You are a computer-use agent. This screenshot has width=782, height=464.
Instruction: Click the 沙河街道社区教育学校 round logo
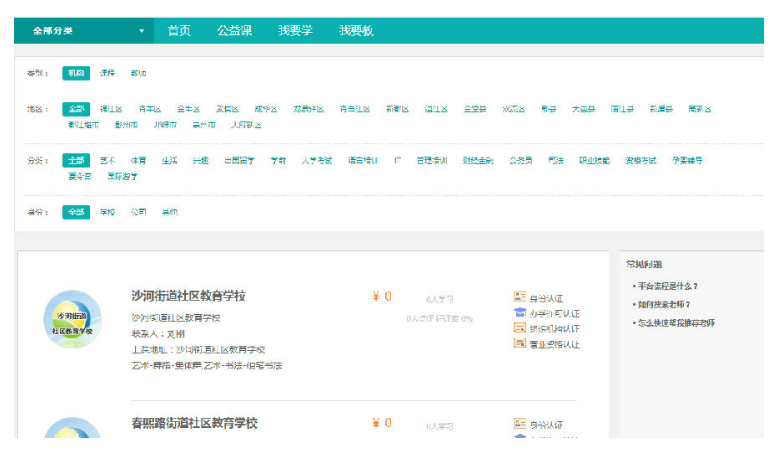[73, 320]
